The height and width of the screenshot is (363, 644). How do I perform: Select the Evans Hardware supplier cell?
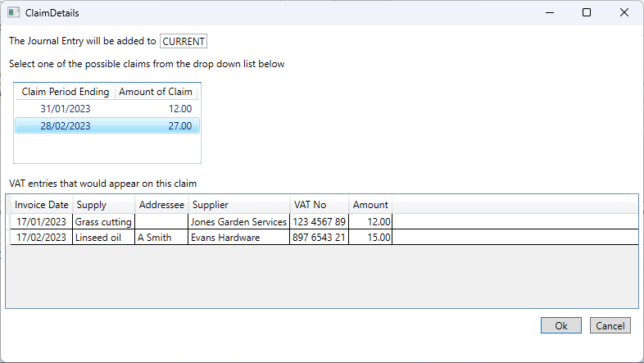point(238,238)
